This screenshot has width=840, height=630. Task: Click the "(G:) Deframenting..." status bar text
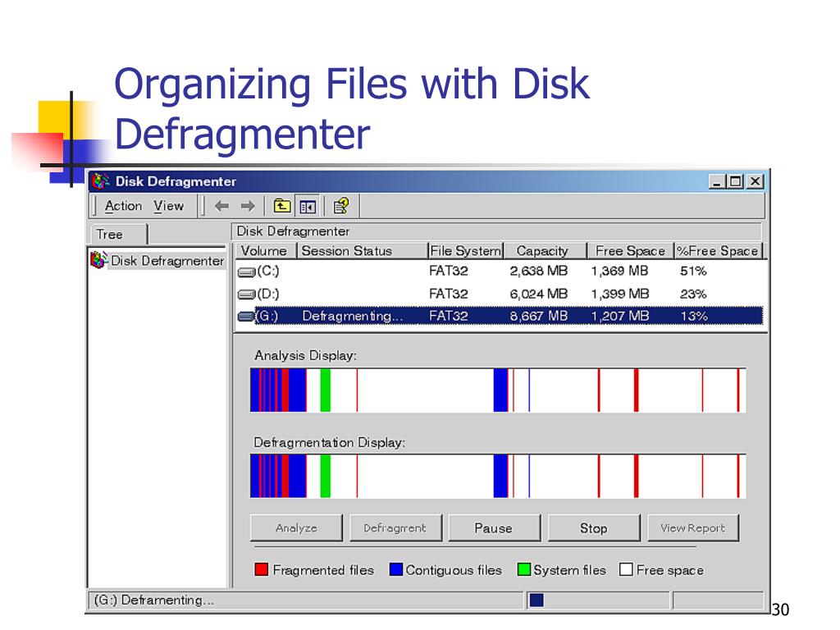(x=153, y=600)
